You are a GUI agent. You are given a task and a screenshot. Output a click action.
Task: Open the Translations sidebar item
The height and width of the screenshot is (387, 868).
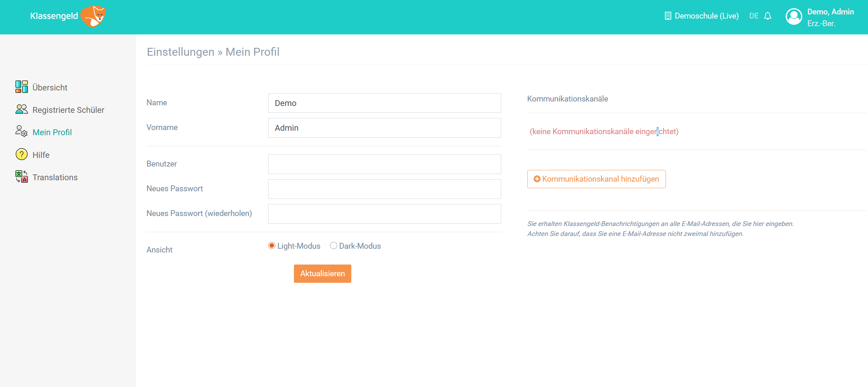pyautogui.click(x=55, y=178)
